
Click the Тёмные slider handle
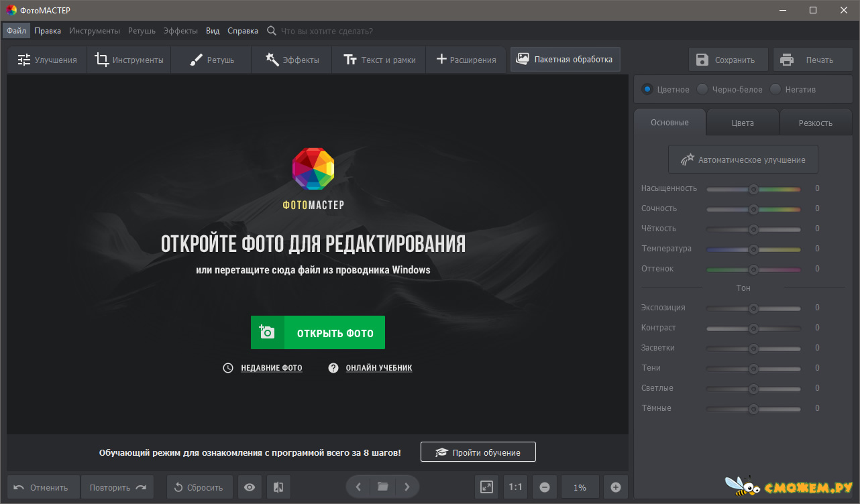point(753,409)
